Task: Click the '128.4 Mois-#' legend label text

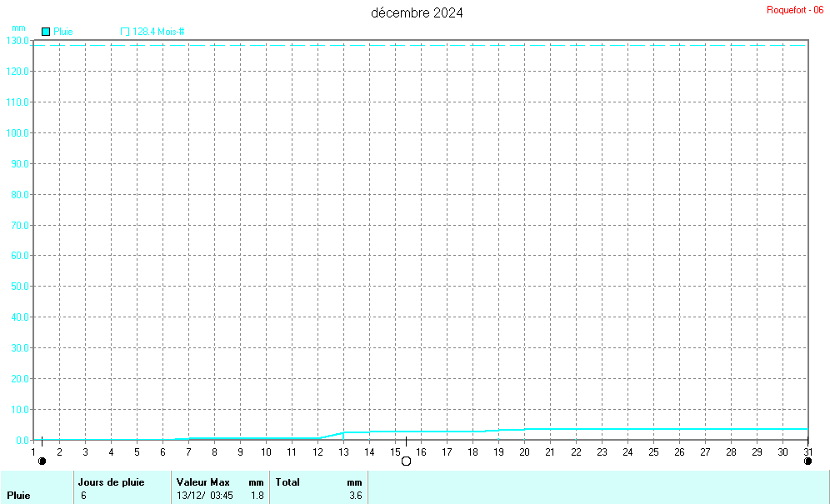Action: [158, 32]
